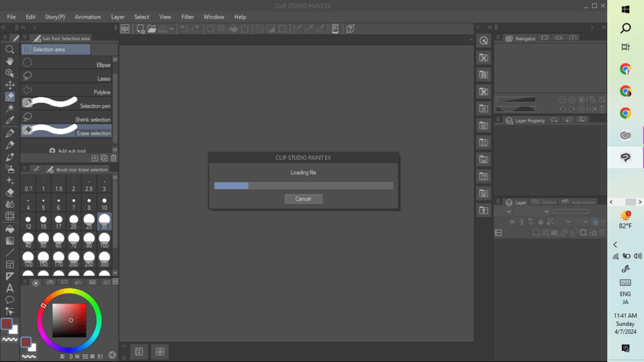644x362 pixels.
Task: Click the clock showing 11:41 AM
Action: 625,316
